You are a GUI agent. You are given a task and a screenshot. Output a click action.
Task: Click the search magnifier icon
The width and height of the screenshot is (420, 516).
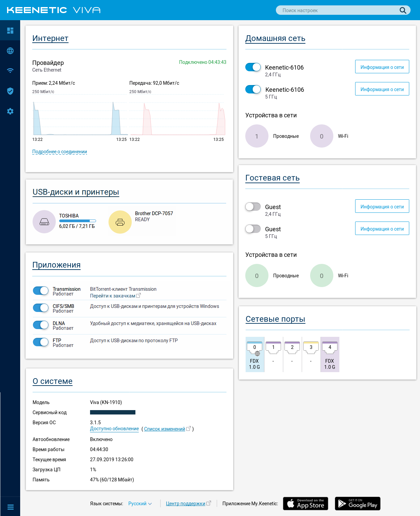pyautogui.click(x=403, y=10)
